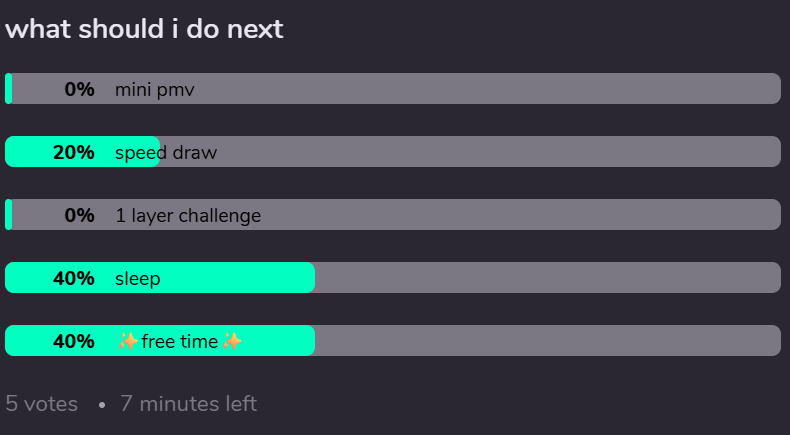Click the 0% label on mini pmv
The width and height of the screenshot is (790, 435).
pyautogui.click(x=80, y=89)
